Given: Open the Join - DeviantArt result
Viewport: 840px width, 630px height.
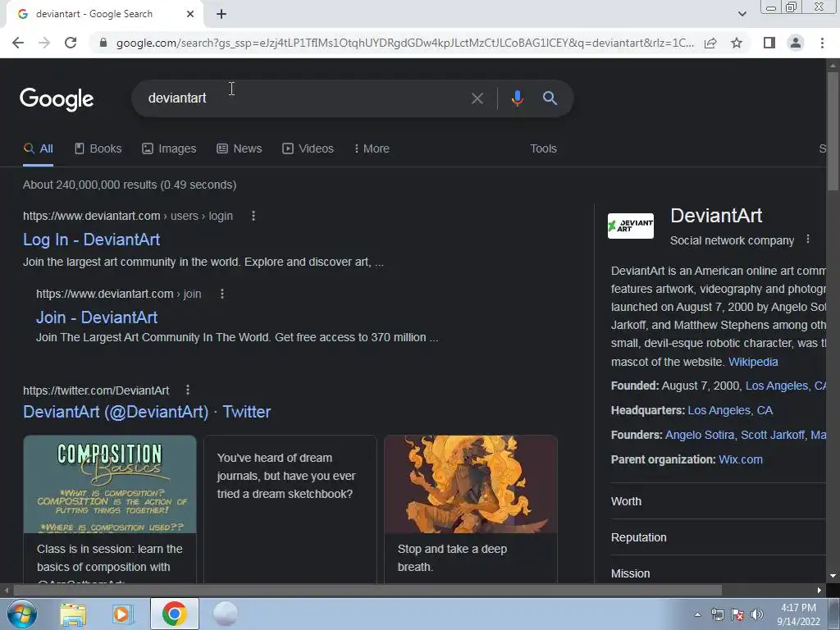Looking at the screenshot, I should [x=97, y=317].
